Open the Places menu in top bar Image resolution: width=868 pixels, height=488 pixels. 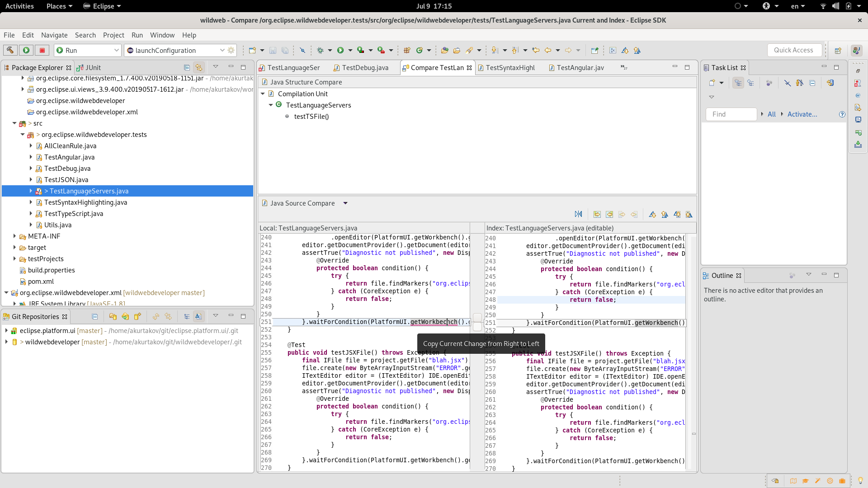[x=59, y=6]
